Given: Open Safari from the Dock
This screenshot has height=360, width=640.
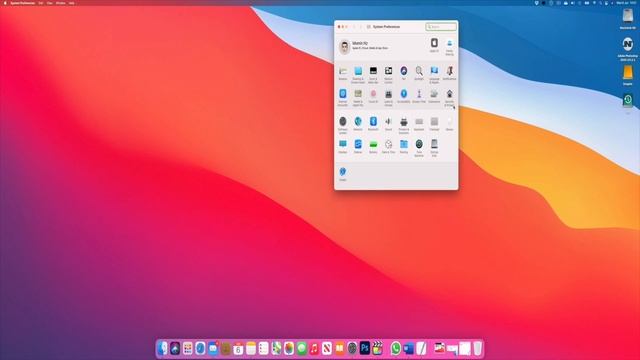Looking at the screenshot, I should [200, 348].
